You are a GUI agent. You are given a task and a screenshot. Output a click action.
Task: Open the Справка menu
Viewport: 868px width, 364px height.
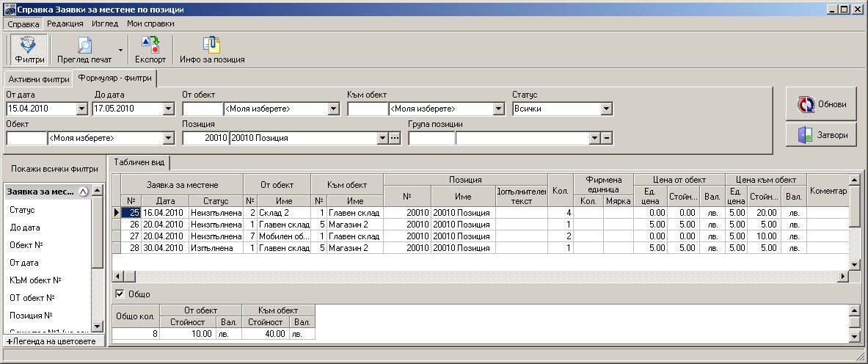pyautogui.click(x=23, y=23)
